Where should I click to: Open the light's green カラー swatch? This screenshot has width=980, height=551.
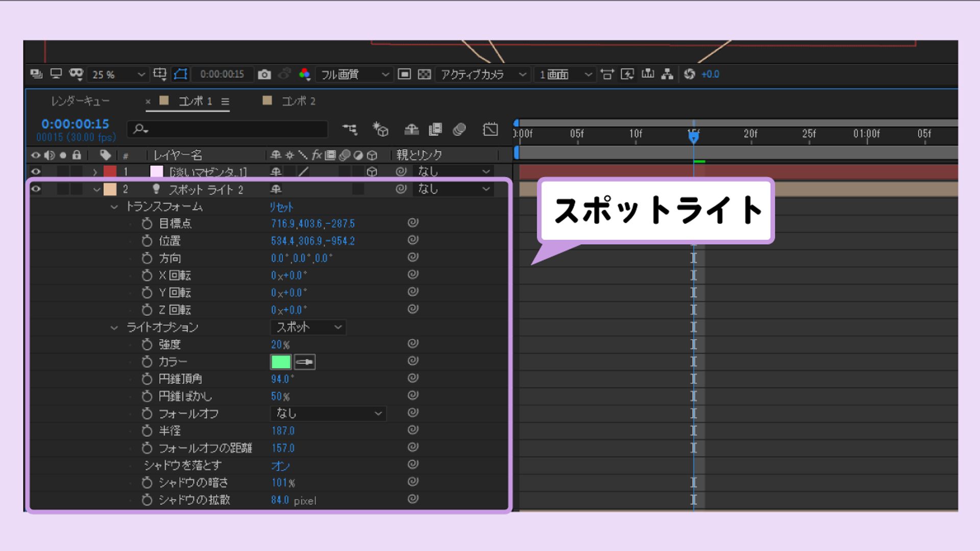coord(280,361)
